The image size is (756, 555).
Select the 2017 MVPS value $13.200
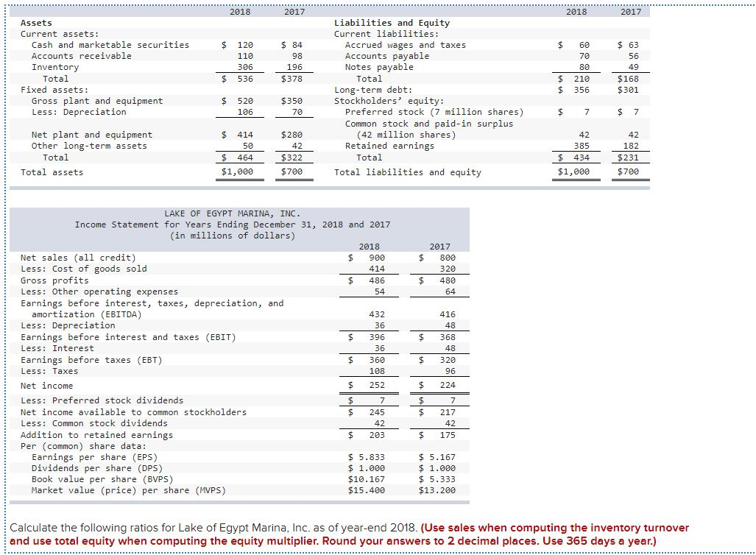click(x=437, y=490)
